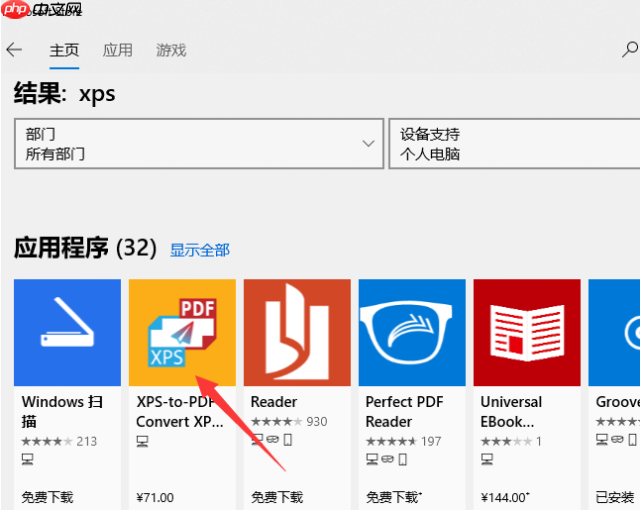Open the Perfect PDF Reader glasses icon
Viewport: 640px width, 511px height.
(x=412, y=333)
